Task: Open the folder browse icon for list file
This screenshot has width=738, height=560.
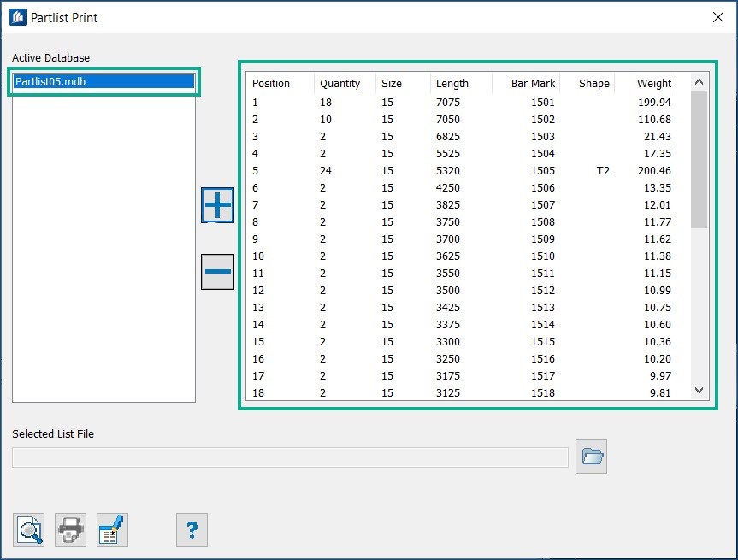Action: (591, 457)
